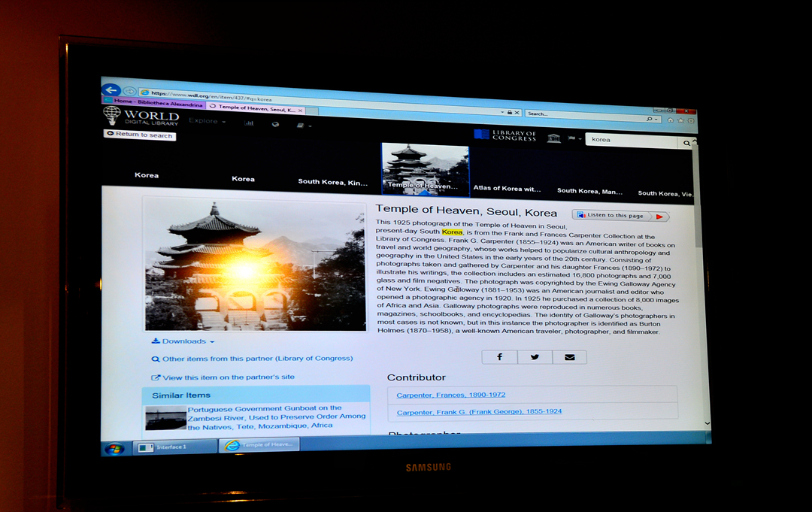Open the interactive map globe icon
This screenshot has height=512, width=812.
(275, 124)
